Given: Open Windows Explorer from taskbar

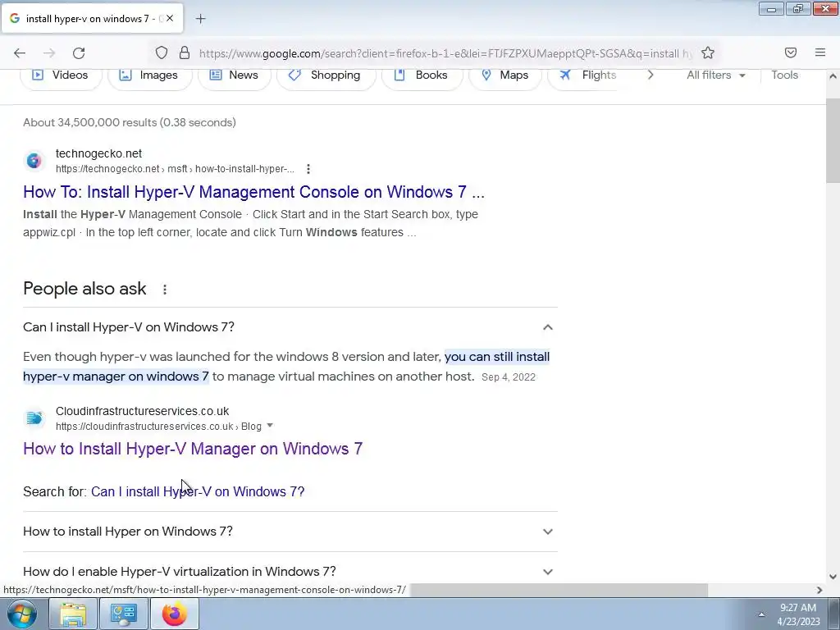Looking at the screenshot, I should [73, 614].
